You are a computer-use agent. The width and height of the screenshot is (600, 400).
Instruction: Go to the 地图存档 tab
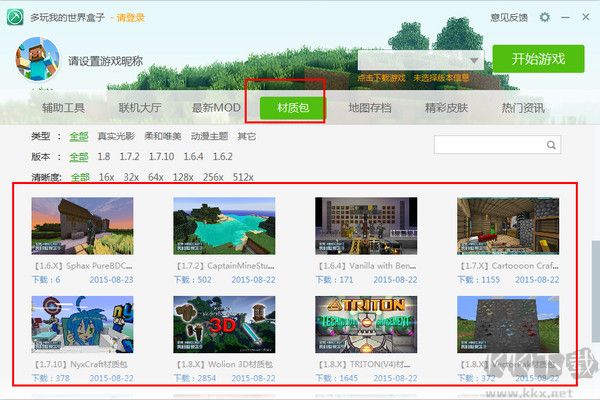pos(370,108)
